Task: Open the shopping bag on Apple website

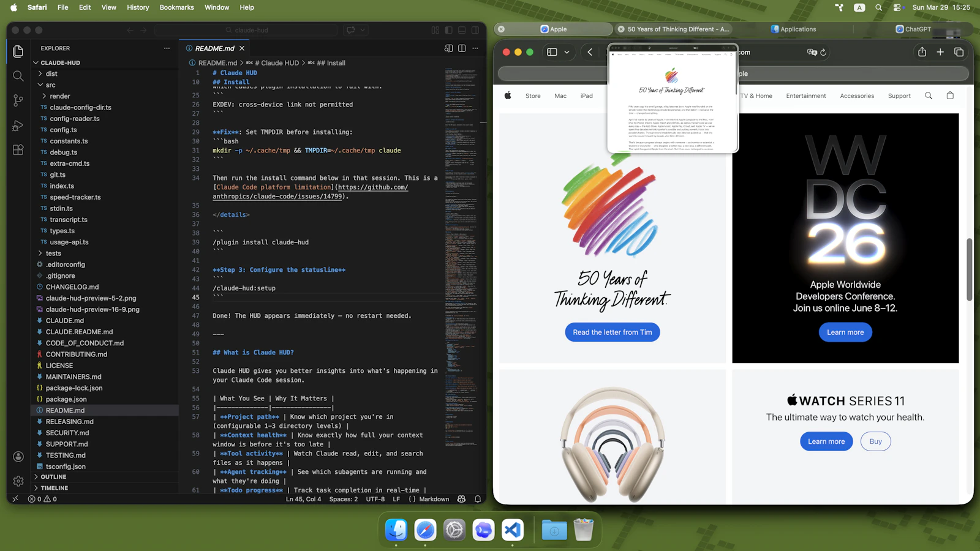Action: [x=950, y=96]
